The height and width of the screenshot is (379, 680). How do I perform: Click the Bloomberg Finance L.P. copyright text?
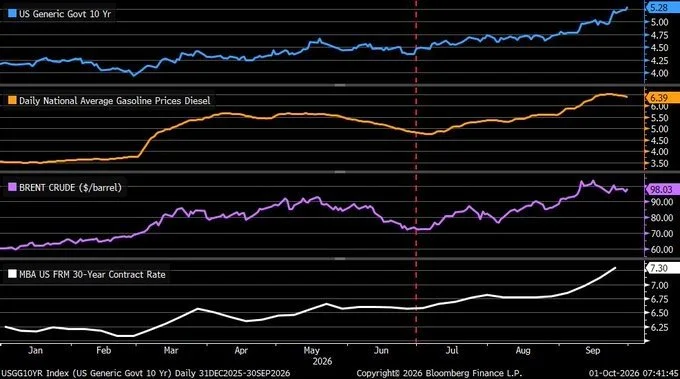coord(439,373)
